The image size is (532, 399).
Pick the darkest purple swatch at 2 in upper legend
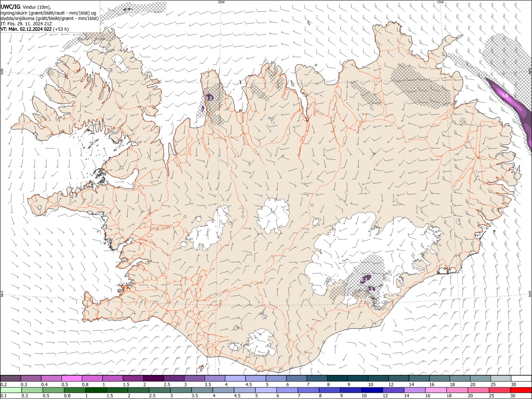tap(154, 378)
